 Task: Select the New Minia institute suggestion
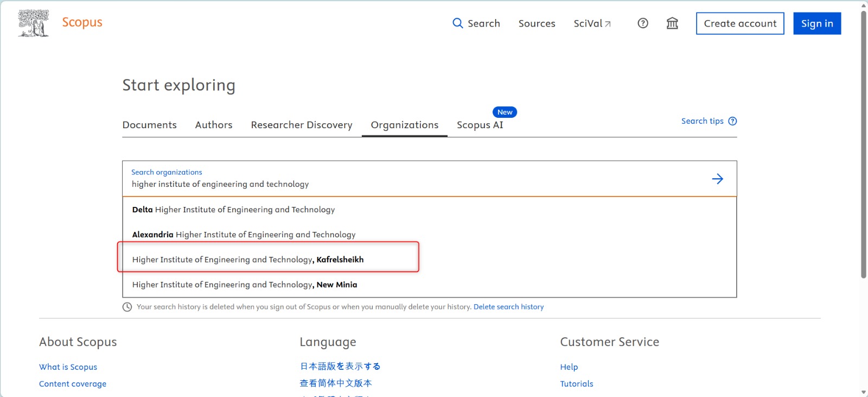coord(429,285)
